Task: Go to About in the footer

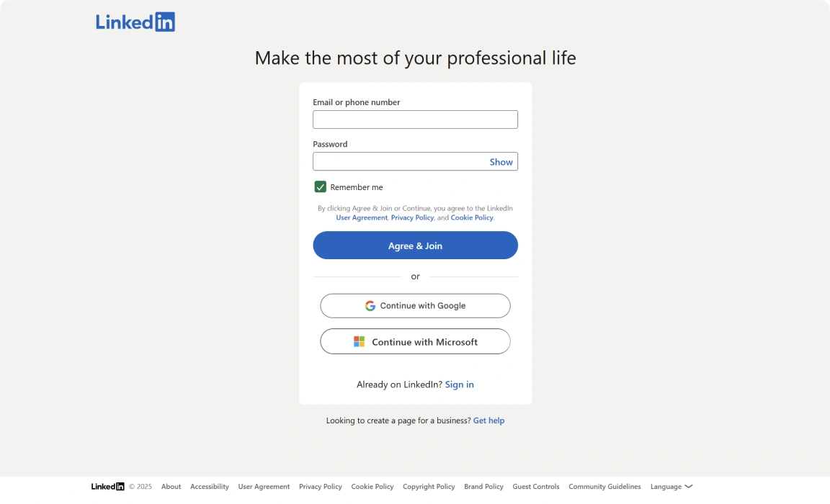Action: point(171,487)
